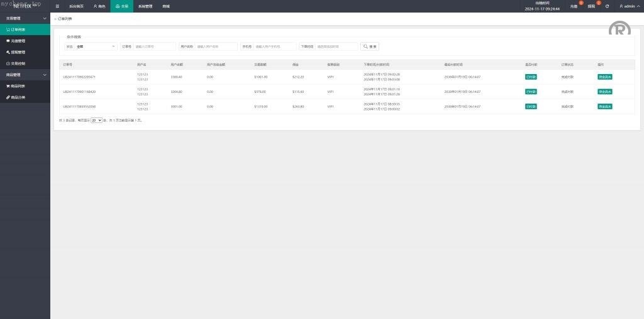
Task: Expand the admin user menu
Action: click(629, 6)
